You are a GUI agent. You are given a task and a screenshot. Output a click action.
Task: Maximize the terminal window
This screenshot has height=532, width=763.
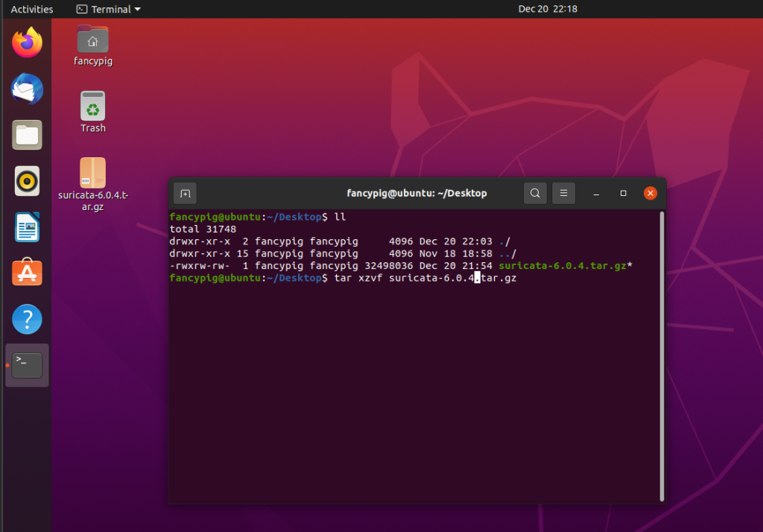[x=623, y=193]
